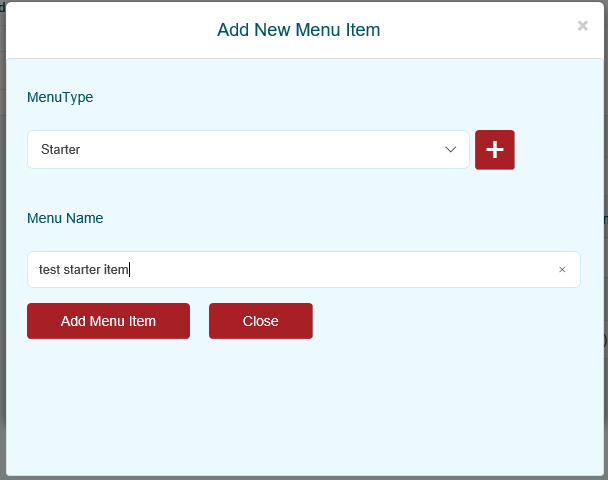Clear Menu Name text with small x
The width and height of the screenshot is (608, 480).
tap(562, 269)
